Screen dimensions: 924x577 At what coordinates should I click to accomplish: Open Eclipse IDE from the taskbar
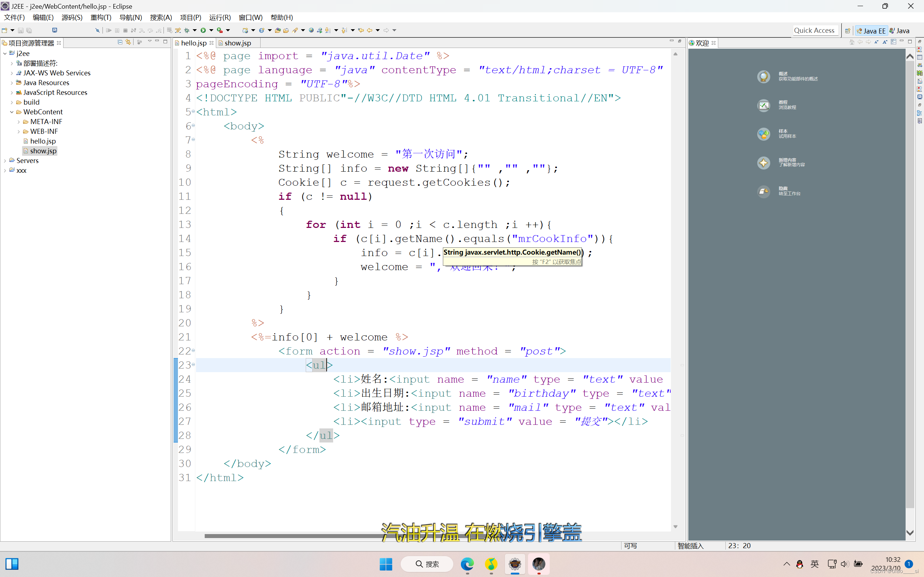514,564
